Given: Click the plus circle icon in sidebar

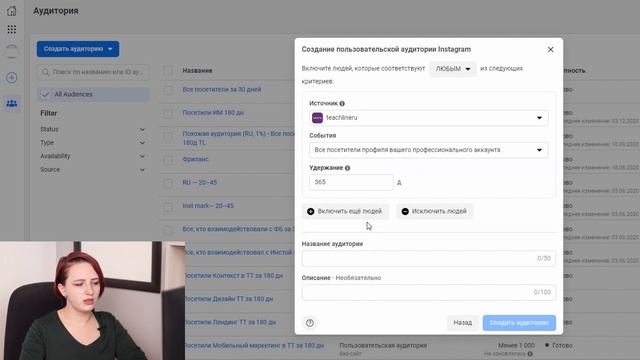Looking at the screenshot, I should [12, 78].
